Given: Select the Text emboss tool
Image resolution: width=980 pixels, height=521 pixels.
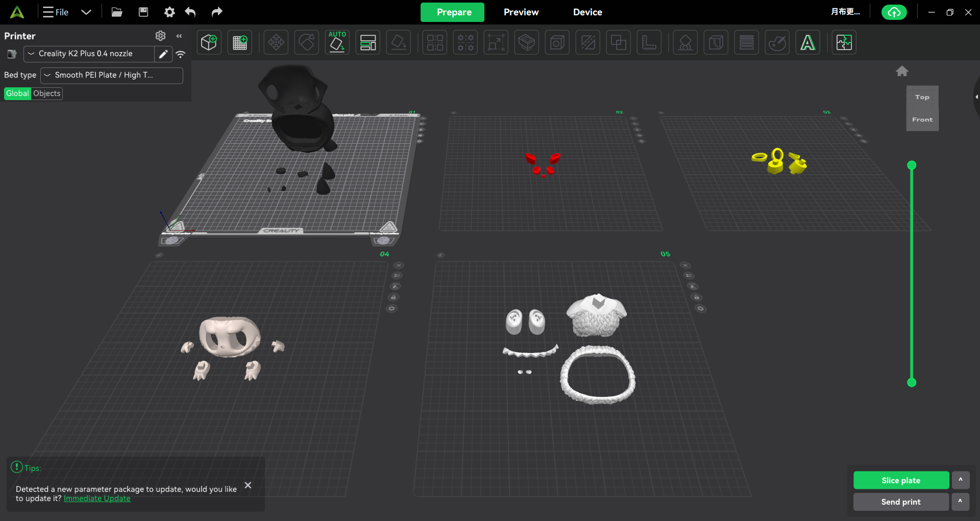Looking at the screenshot, I should point(807,42).
